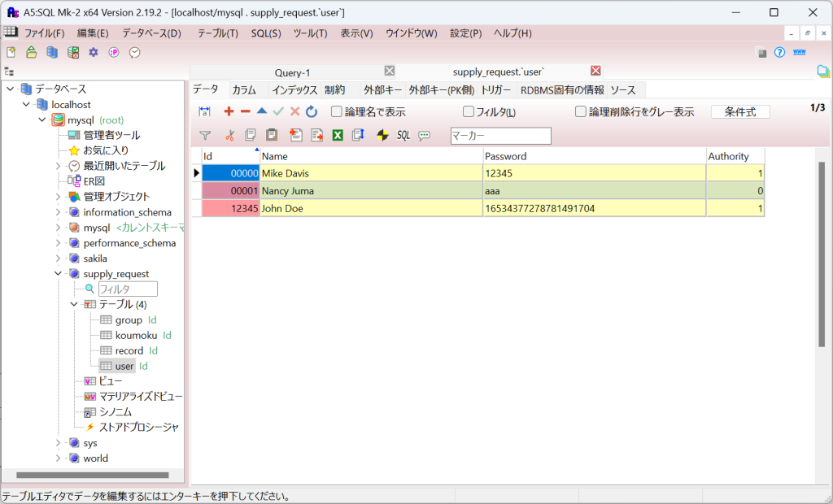Switch to the インデックス tab
This screenshot has height=504, width=833.
click(294, 90)
